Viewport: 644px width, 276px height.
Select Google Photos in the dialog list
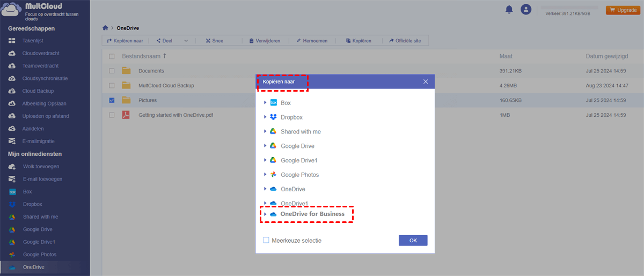(x=299, y=175)
